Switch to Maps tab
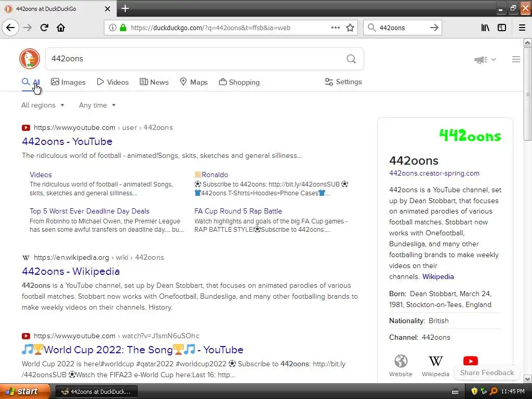This screenshot has height=399, width=532. click(194, 82)
